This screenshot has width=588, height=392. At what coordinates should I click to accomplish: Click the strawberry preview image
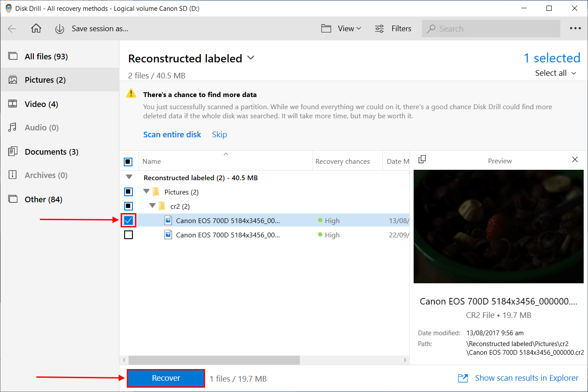point(498,227)
